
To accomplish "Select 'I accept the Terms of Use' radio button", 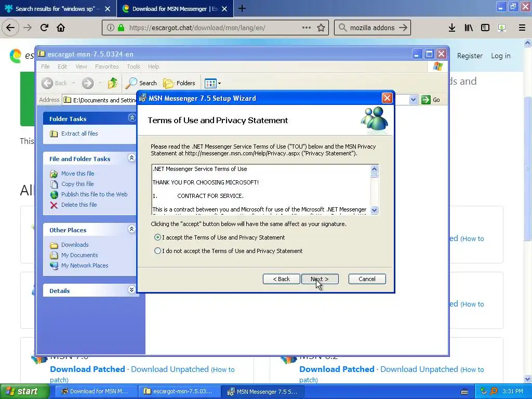I will tap(157, 237).
